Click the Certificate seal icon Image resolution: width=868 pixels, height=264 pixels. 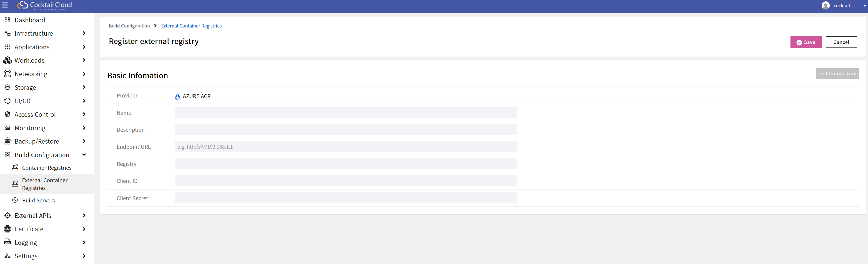[8, 229]
